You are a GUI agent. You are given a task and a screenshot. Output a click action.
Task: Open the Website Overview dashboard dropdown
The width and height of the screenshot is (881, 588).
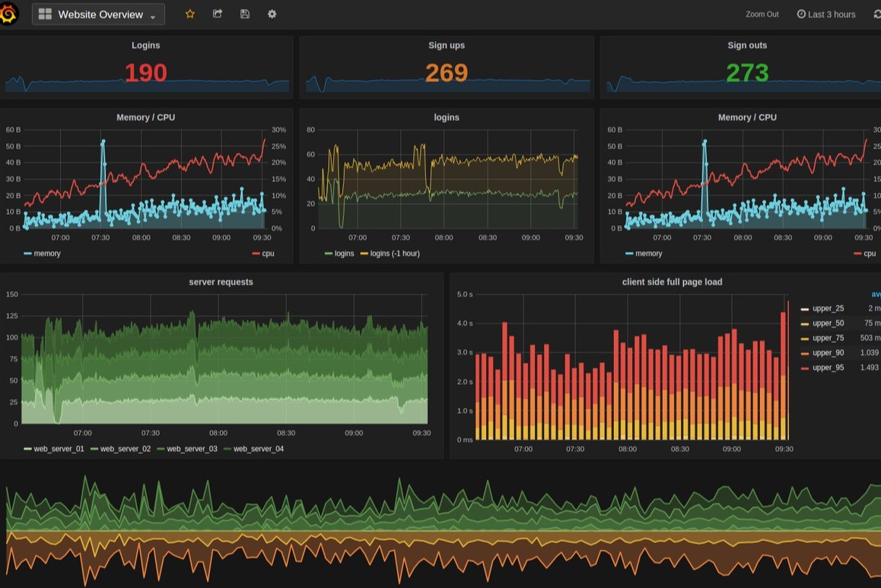[x=99, y=14]
